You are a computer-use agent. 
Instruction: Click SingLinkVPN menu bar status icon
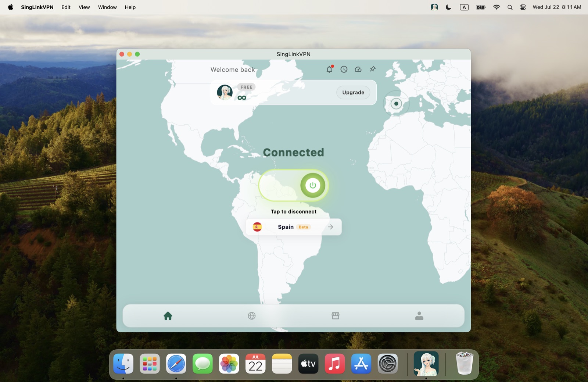pos(434,7)
